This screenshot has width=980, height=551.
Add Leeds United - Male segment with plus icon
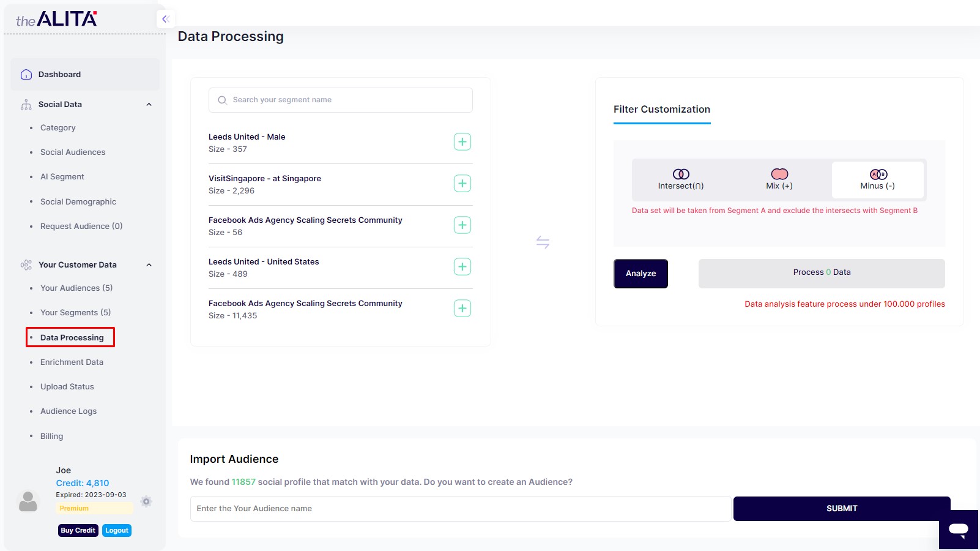pyautogui.click(x=462, y=142)
